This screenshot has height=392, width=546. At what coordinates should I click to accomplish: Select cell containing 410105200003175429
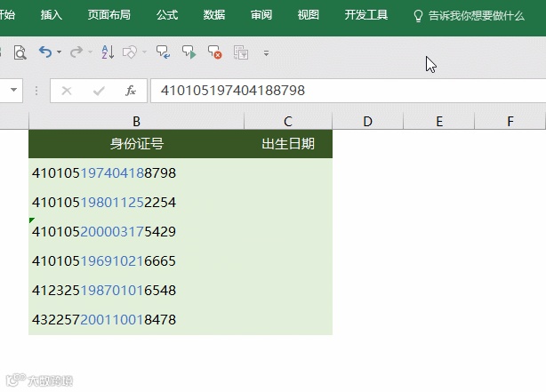pos(137,231)
